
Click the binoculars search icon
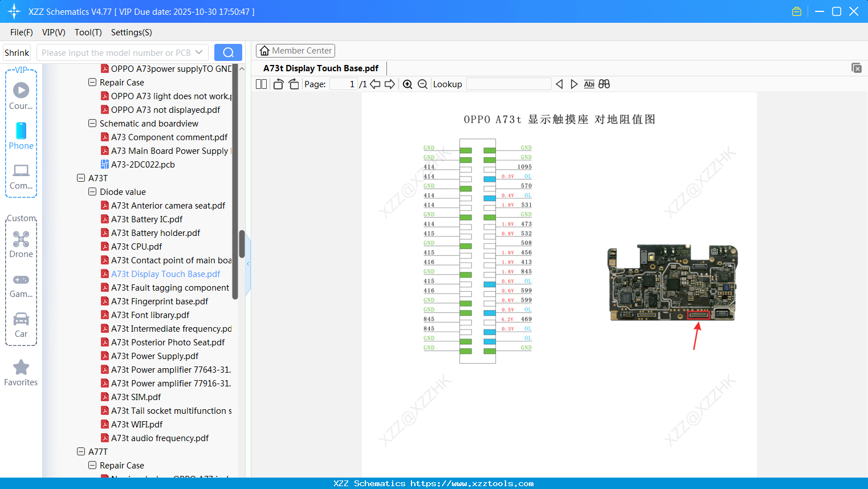coord(604,84)
